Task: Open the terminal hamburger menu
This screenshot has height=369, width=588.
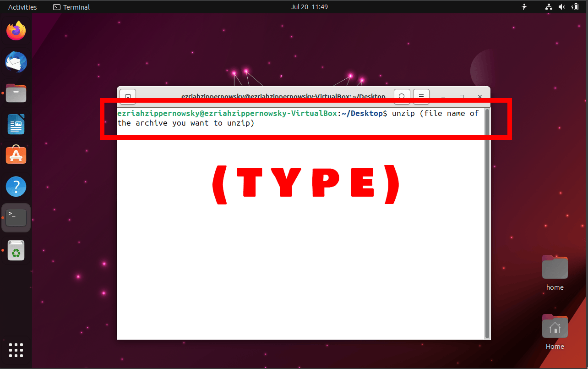Action: coord(421,97)
